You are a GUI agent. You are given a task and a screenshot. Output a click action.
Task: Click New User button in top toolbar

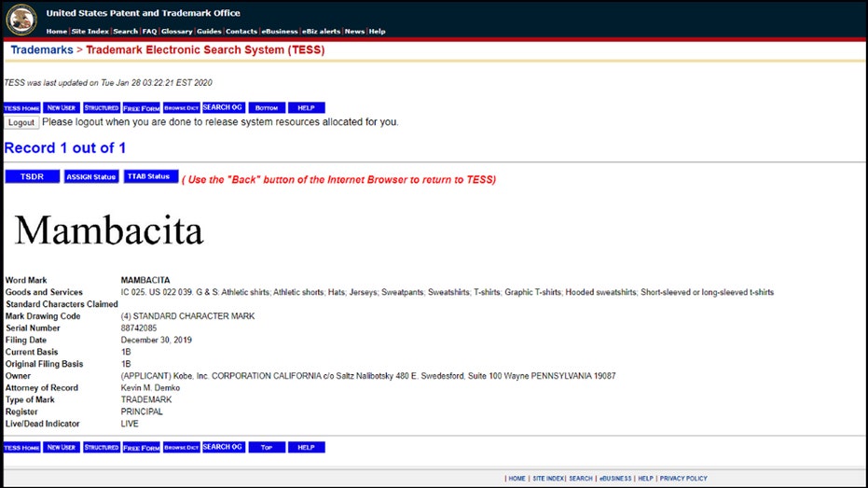coord(62,108)
